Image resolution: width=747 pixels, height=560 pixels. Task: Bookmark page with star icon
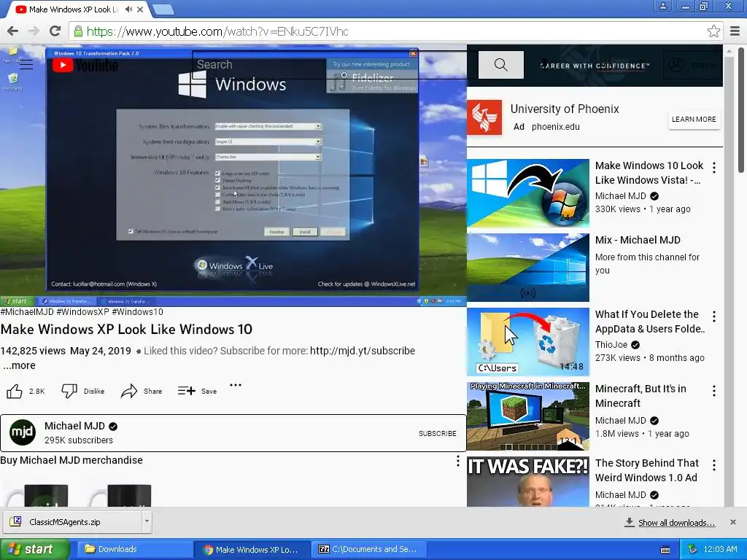tap(713, 31)
